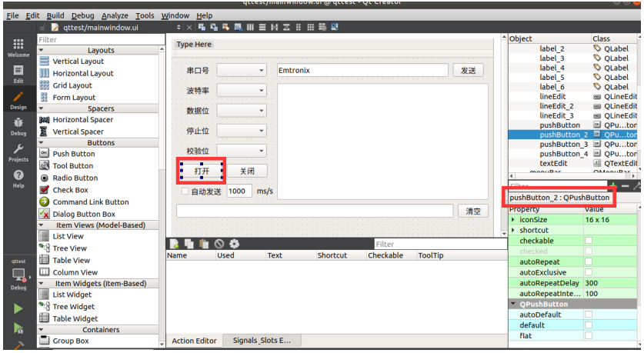Switch to Edit mode in sidebar
Viewport: 644px width, 353px height.
coord(18,74)
